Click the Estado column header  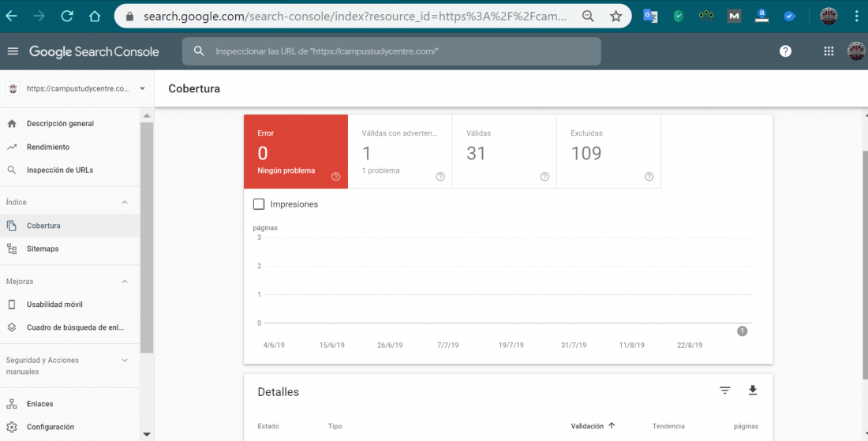point(268,426)
